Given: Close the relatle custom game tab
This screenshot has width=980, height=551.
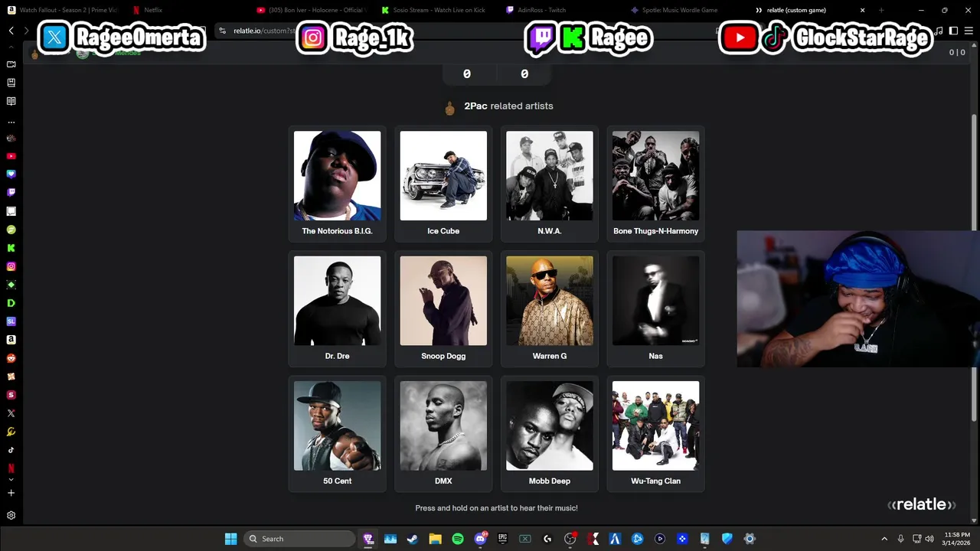Looking at the screenshot, I should [862, 10].
